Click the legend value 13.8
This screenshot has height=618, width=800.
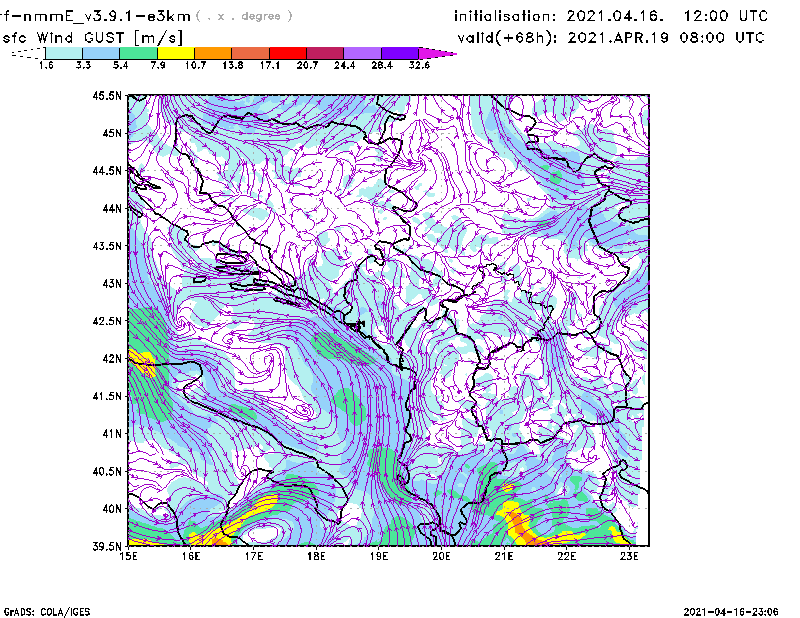pyautogui.click(x=233, y=65)
